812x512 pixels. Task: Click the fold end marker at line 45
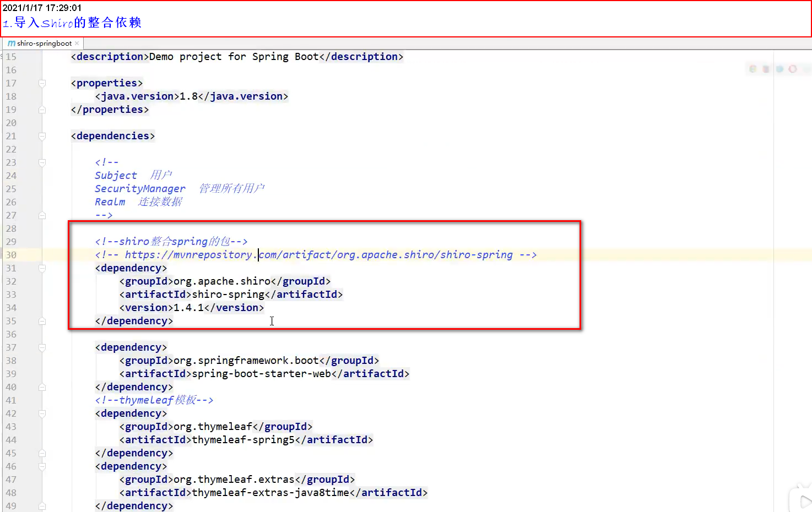point(42,453)
